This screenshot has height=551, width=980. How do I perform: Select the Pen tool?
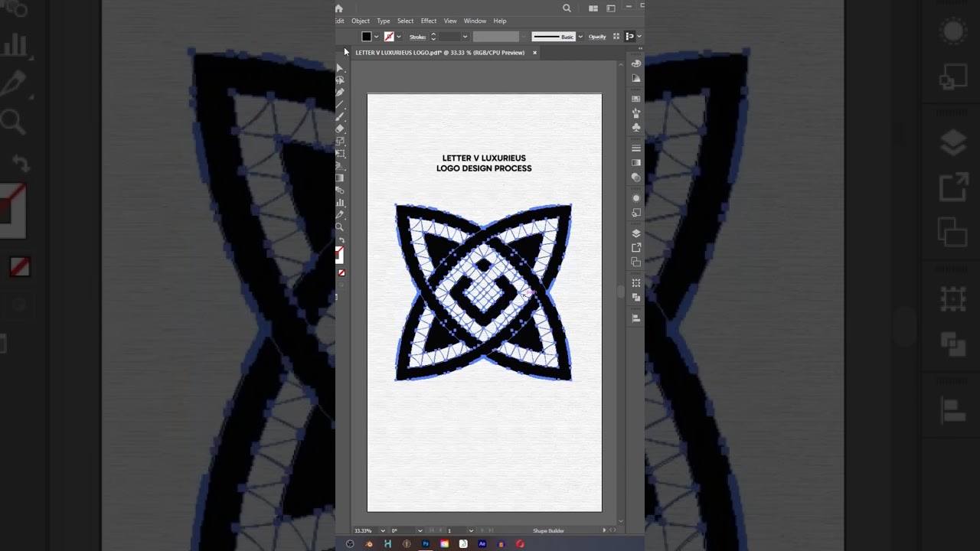click(x=340, y=91)
